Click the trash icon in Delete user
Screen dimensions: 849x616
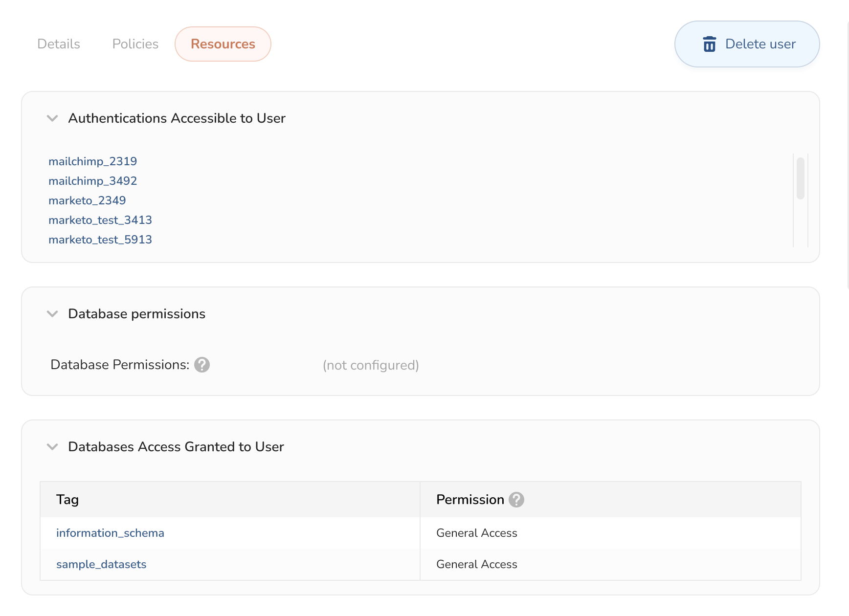pos(709,44)
